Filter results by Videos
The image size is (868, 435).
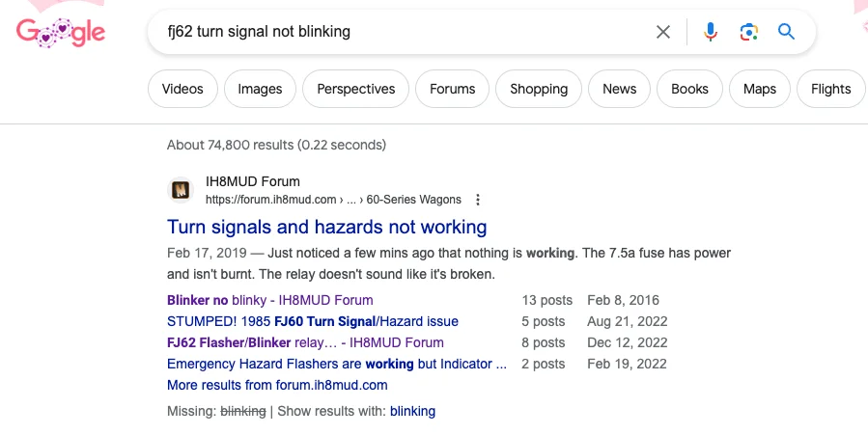(182, 89)
